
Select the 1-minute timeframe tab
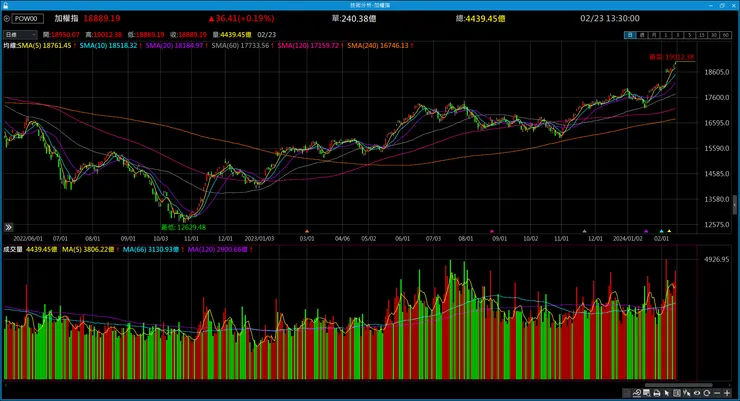(x=666, y=35)
